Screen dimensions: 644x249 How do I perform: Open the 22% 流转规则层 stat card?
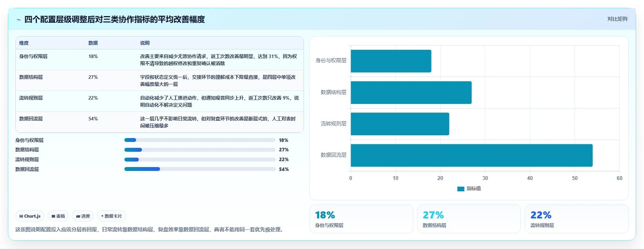tap(577, 219)
